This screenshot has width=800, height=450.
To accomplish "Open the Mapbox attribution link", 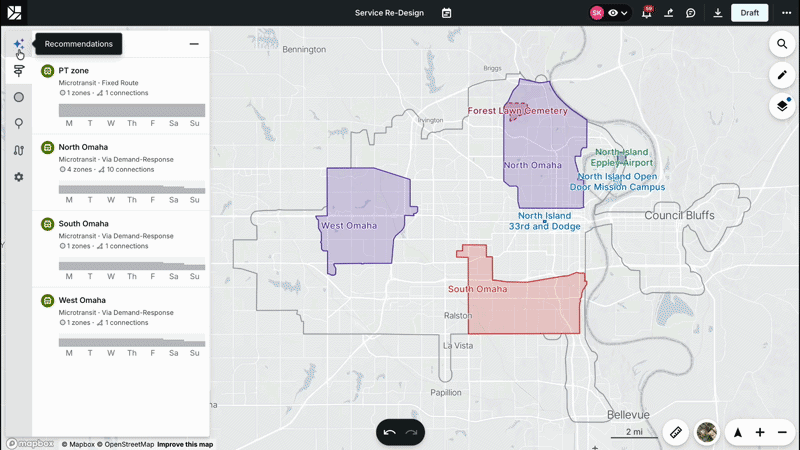I will pos(78,444).
